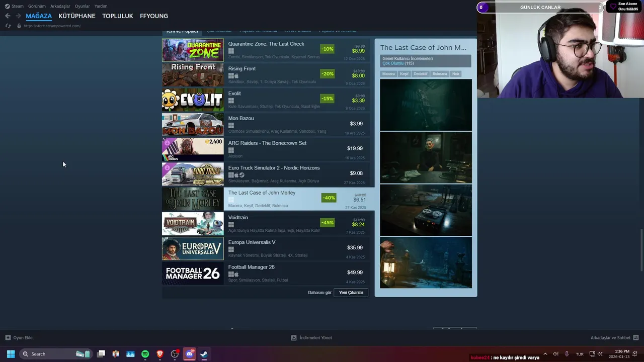Click the Apple icon under Football Manager 26
The width and height of the screenshot is (644, 362).
pyautogui.click(x=236, y=275)
